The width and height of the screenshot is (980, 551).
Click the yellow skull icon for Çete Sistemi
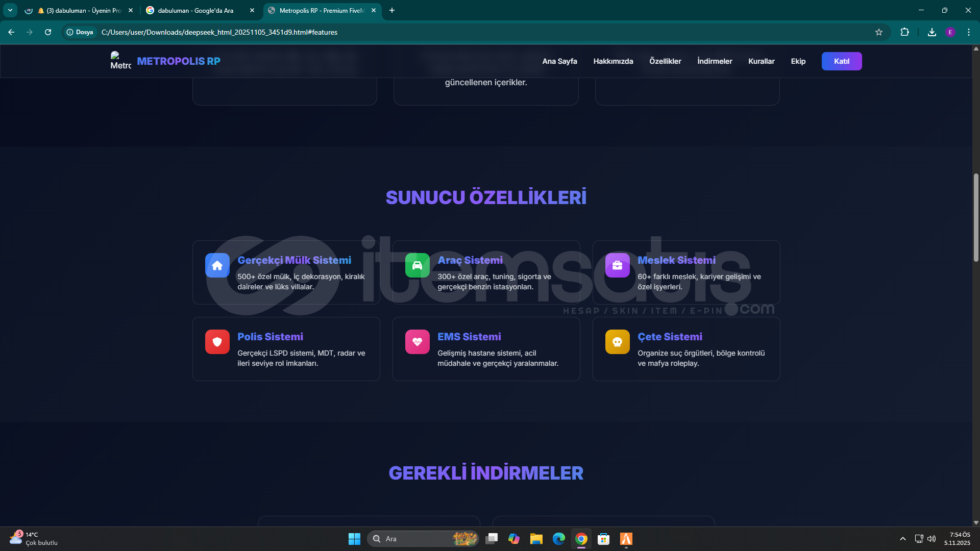click(x=617, y=342)
